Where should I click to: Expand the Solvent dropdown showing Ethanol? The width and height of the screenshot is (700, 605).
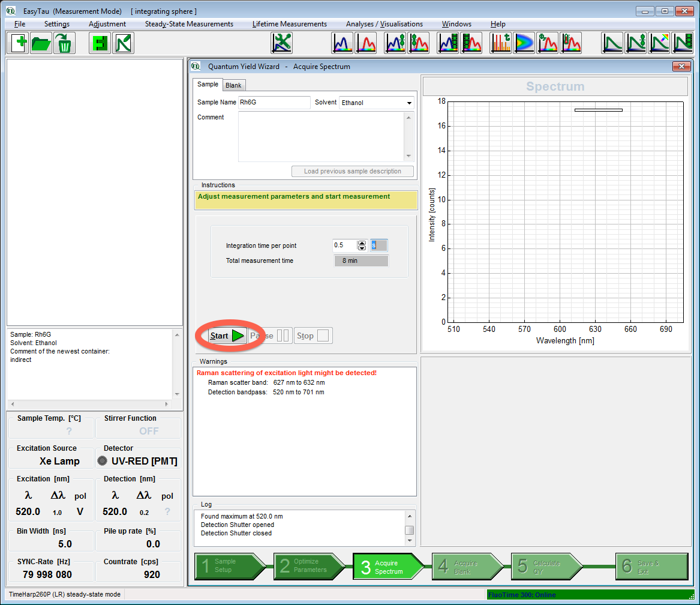(x=409, y=103)
